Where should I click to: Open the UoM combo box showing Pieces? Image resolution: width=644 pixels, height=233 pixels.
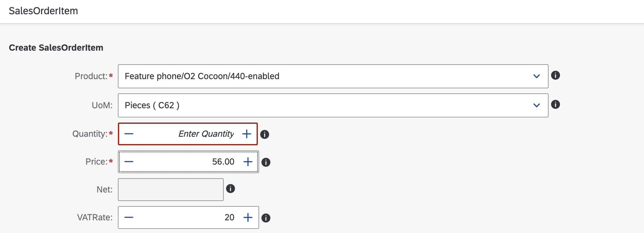(x=333, y=105)
